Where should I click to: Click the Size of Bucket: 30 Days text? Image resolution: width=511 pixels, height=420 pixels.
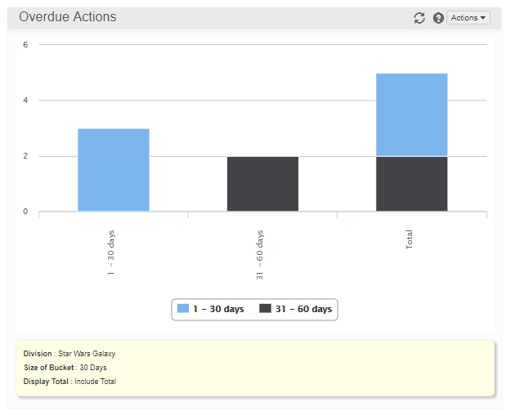point(65,368)
